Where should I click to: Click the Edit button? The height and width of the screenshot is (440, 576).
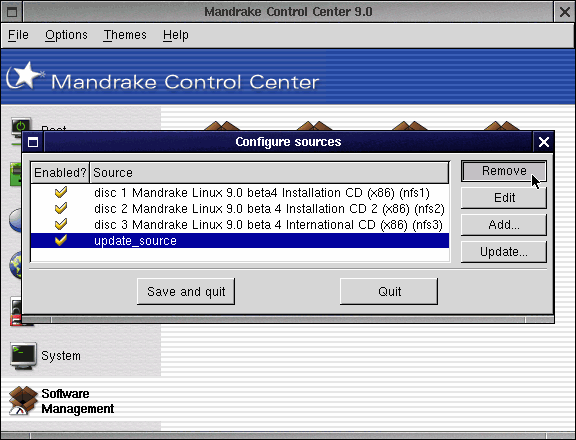[x=504, y=198]
